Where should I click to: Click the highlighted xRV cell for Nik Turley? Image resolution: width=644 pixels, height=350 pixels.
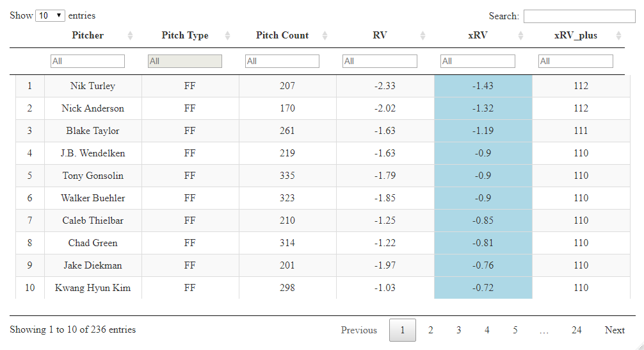pyautogui.click(x=483, y=86)
